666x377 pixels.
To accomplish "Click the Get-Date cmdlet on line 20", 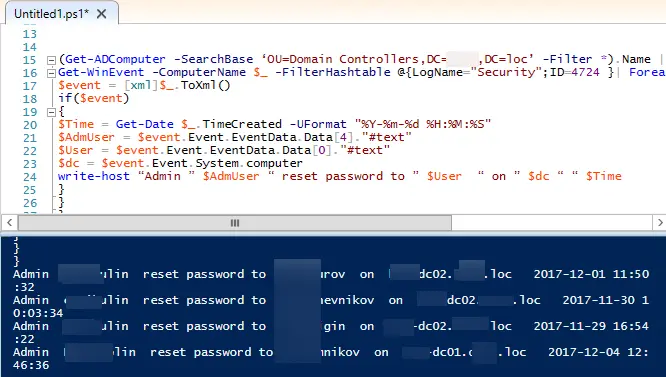I will point(144,124).
